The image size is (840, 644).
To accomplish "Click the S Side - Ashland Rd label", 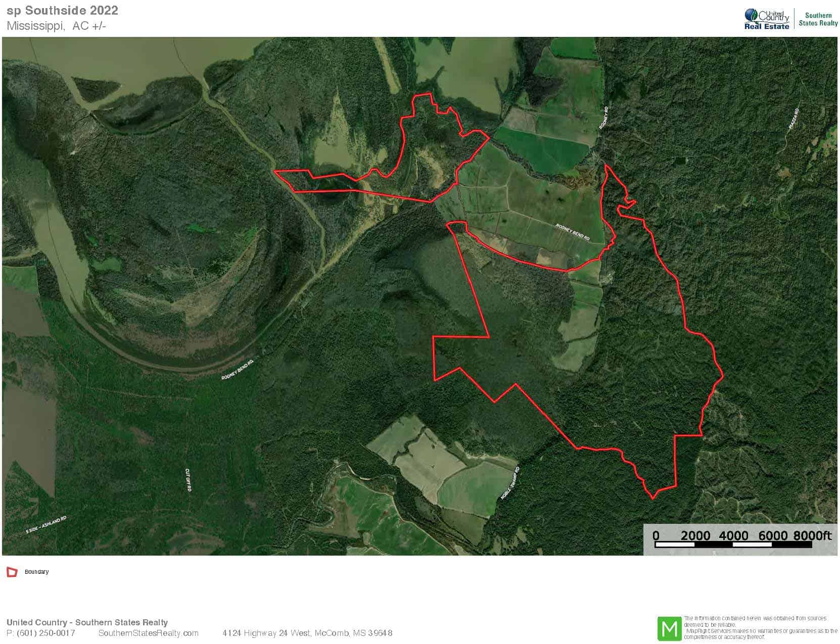I will tap(46, 525).
